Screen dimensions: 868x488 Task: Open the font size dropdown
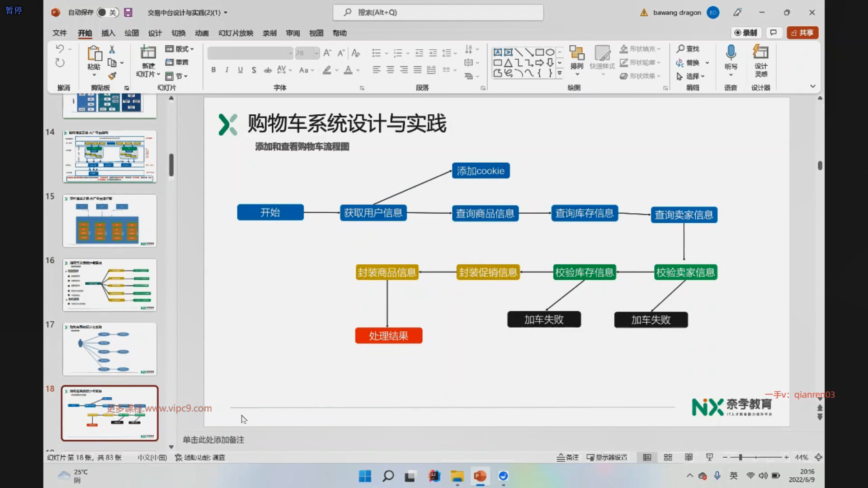point(316,53)
